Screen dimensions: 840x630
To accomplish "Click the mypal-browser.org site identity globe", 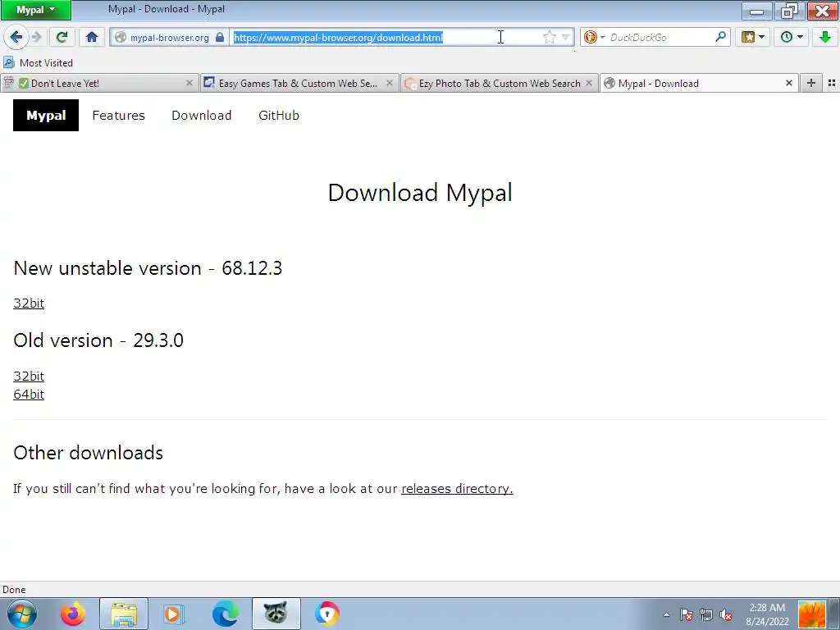I will pos(121,38).
